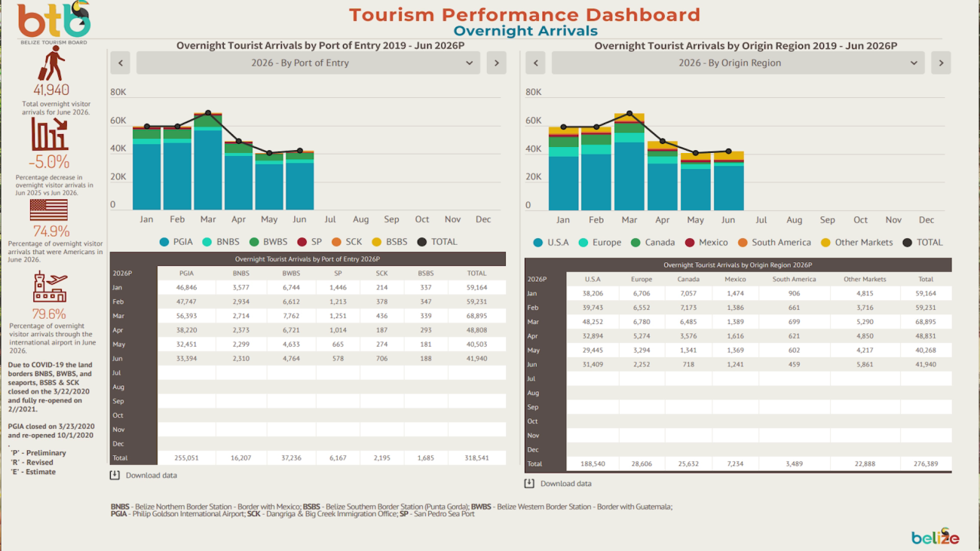980x551 pixels.
Task: Toggle TOTAL legend in Port of Entry chart
Action: coord(437,242)
